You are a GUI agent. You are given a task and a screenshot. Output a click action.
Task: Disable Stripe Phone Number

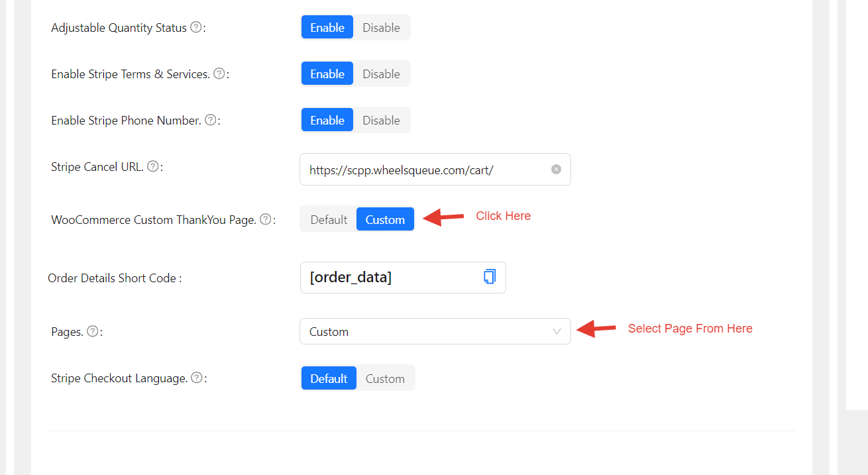[381, 121]
